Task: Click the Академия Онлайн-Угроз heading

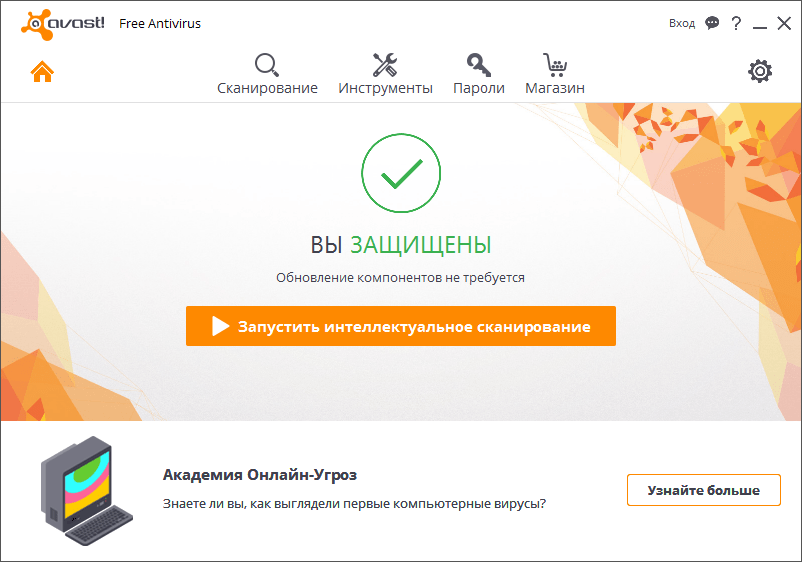Action: pos(260,474)
